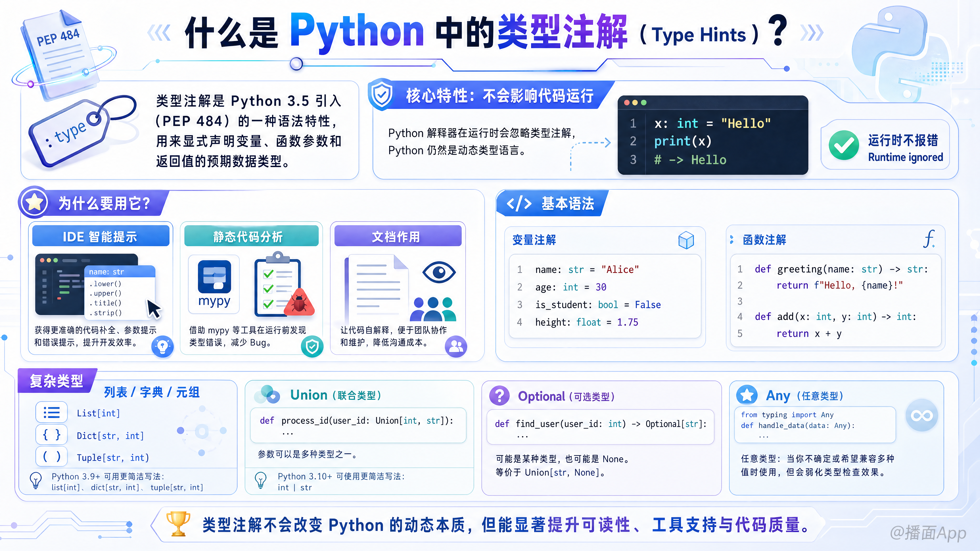
Task: Click the circular knob on the title underline
Action: [x=296, y=64]
